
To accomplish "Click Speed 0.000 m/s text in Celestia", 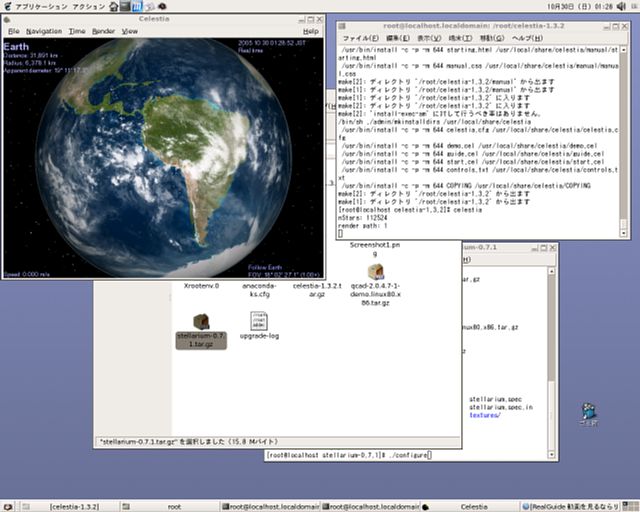I will pyautogui.click(x=27, y=274).
